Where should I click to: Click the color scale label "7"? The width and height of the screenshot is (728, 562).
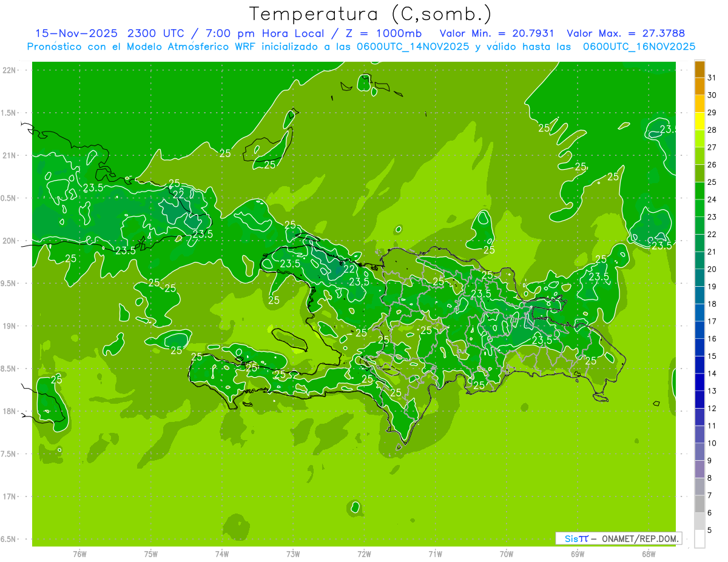pos(710,496)
